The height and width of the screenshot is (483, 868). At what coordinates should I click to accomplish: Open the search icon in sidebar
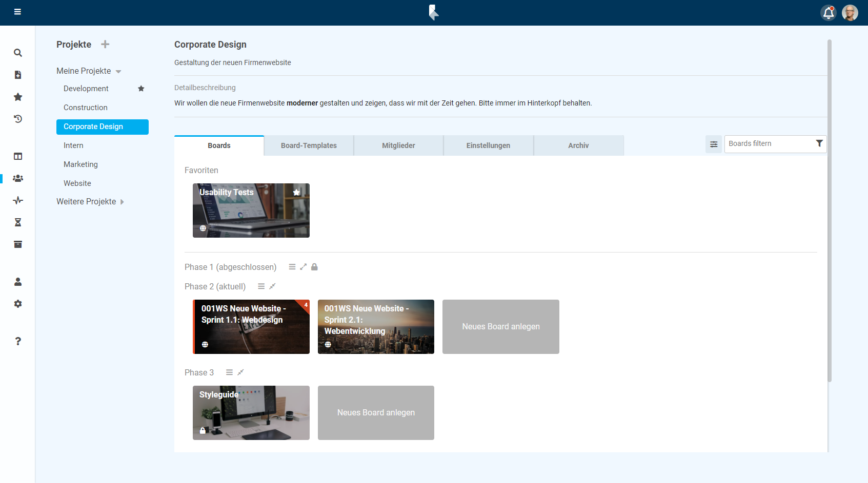pos(18,53)
